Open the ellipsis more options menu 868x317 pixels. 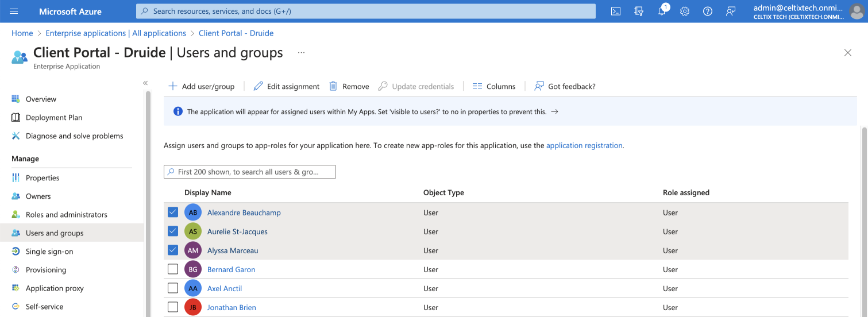(x=301, y=53)
